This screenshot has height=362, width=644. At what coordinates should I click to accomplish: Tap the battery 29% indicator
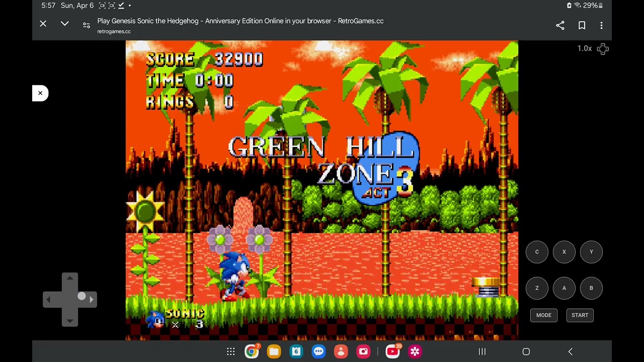(x=592, y=6)
